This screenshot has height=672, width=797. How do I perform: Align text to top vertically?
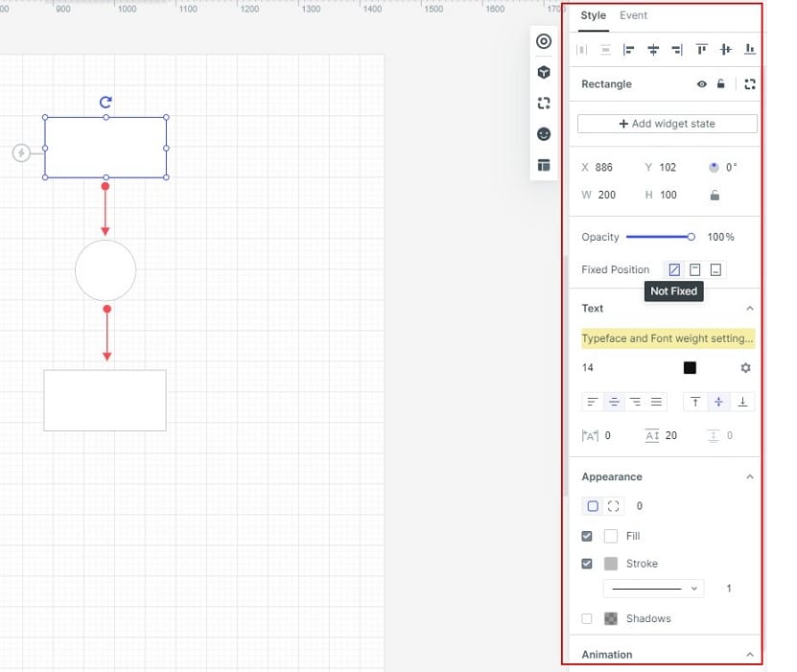(x=695, y=403)
